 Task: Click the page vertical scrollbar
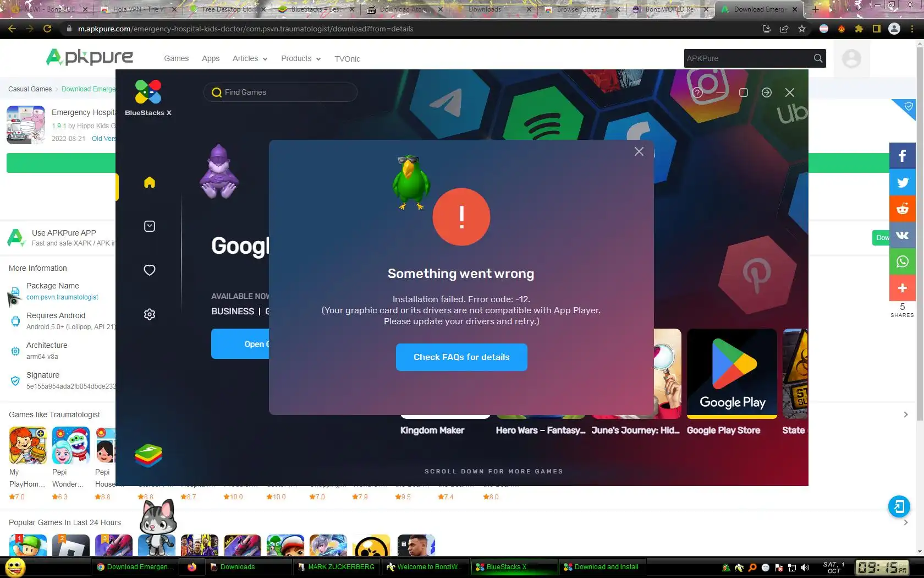pyautogui.click(x=920, y=234)
